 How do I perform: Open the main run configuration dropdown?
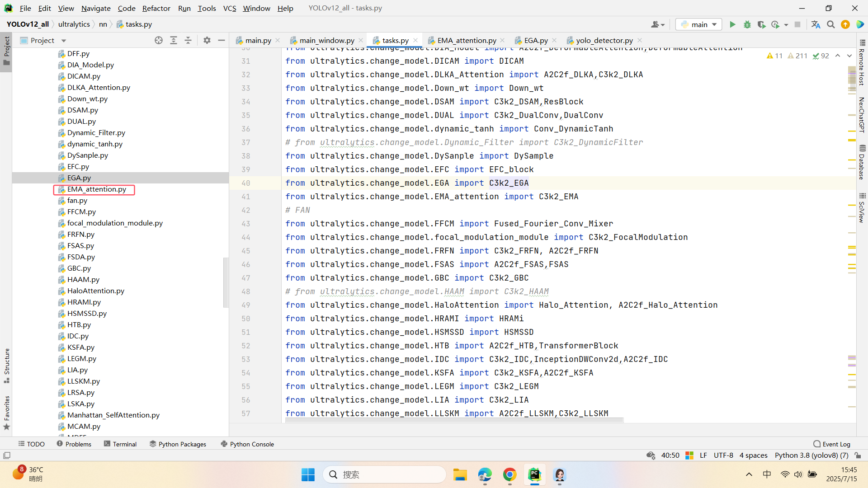point(699,24)
